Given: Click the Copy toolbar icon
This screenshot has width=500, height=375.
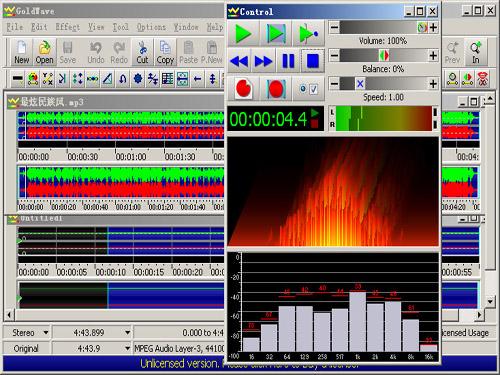Looking at the screenshot, I should tap(165, 52).
